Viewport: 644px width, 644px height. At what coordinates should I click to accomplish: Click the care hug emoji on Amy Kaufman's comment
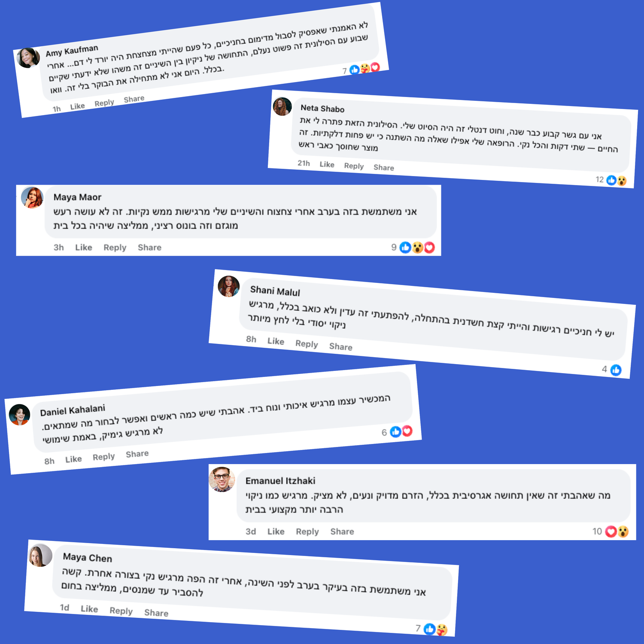pos(365,68)
